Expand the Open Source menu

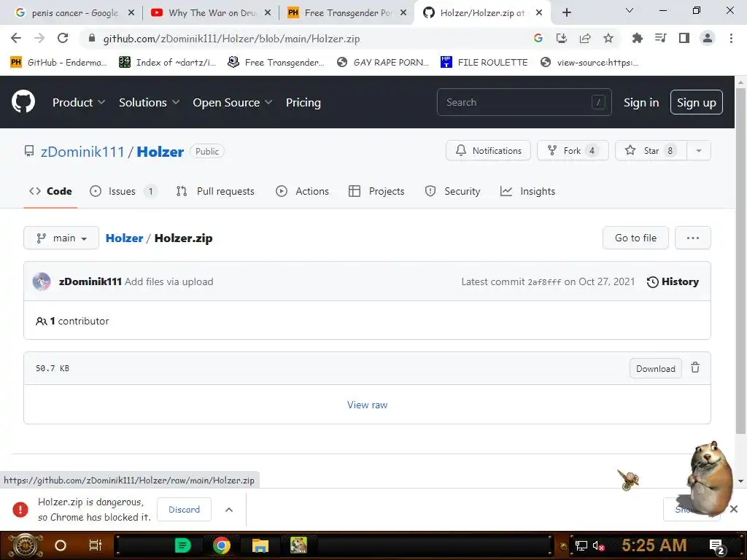pyautogui.click(x=233, y=102)
